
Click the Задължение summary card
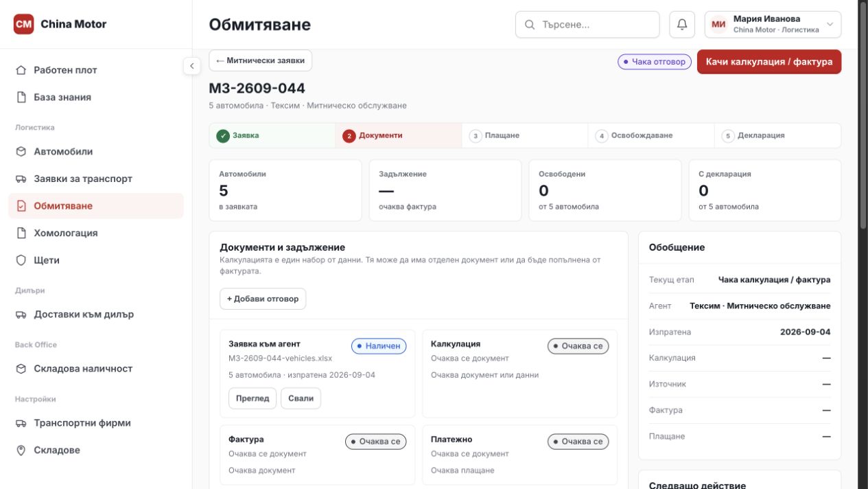[x=445, y=190]
